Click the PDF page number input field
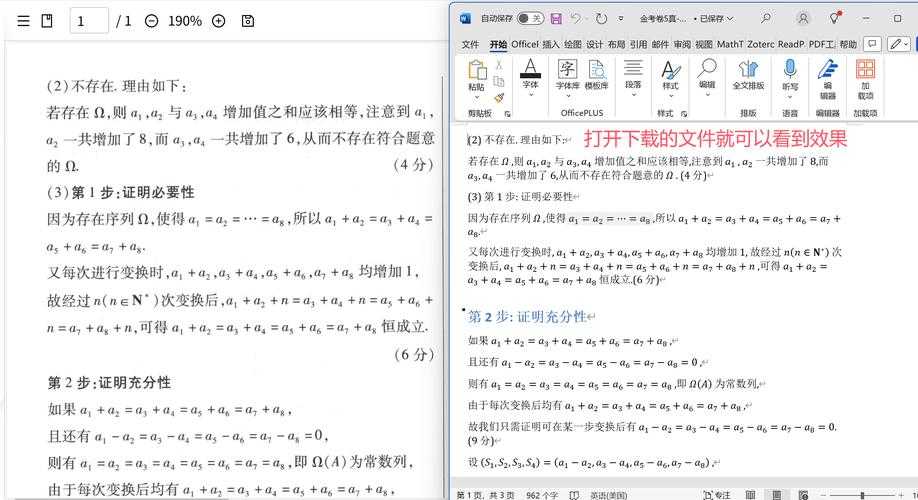918x500 pixels. [89, 20]
